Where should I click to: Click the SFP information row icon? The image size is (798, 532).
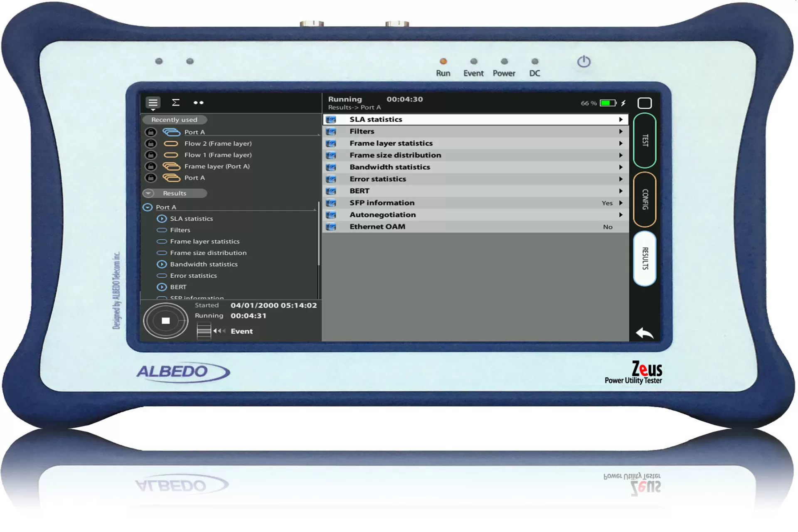click(331, 203)
